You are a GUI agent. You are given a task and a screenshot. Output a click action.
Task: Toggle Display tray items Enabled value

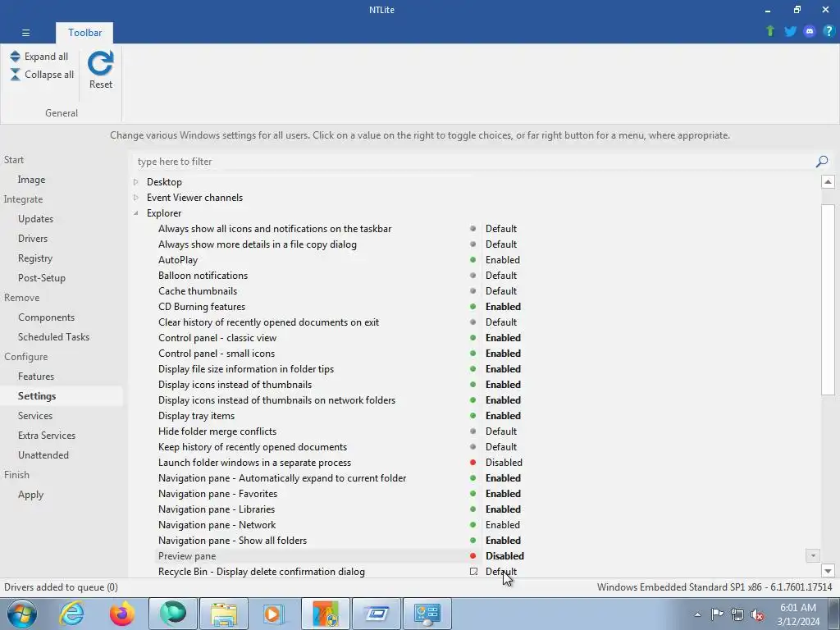tap(503, 416)
